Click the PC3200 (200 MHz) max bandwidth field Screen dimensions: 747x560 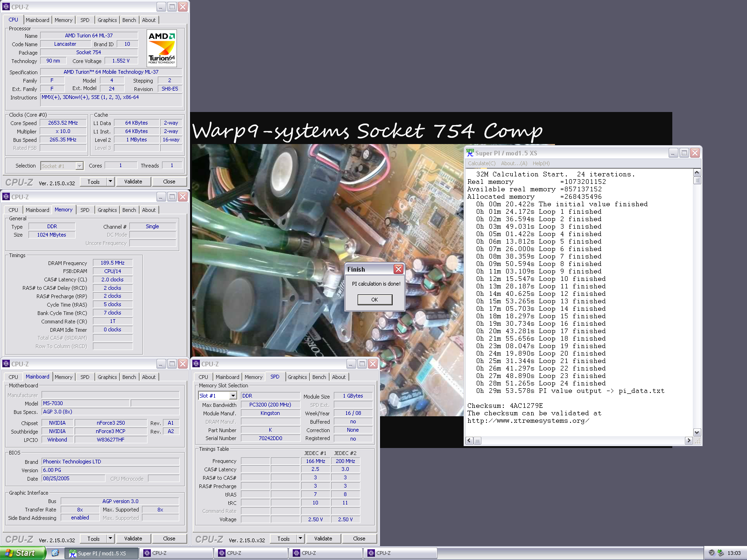pyautogui.click(x=270, y=405)
